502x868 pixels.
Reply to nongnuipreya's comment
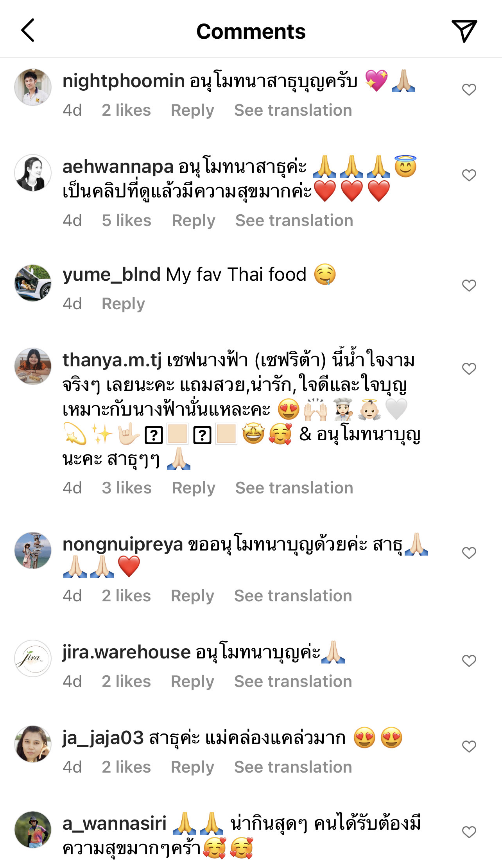[192, 596]
